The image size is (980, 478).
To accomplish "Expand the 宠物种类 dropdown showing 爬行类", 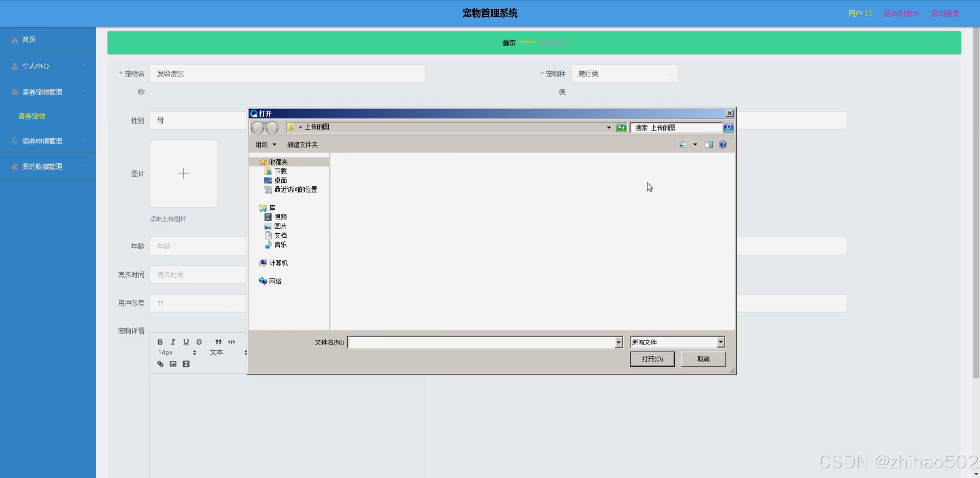I will click(624, 74).
